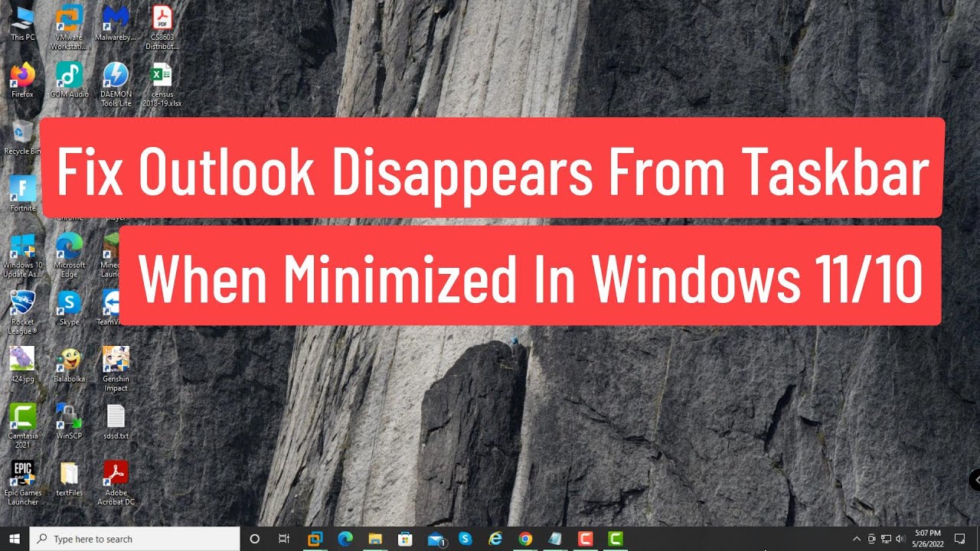Open census 2018-19.xlsx spreadsheet

tap(162, 85)
